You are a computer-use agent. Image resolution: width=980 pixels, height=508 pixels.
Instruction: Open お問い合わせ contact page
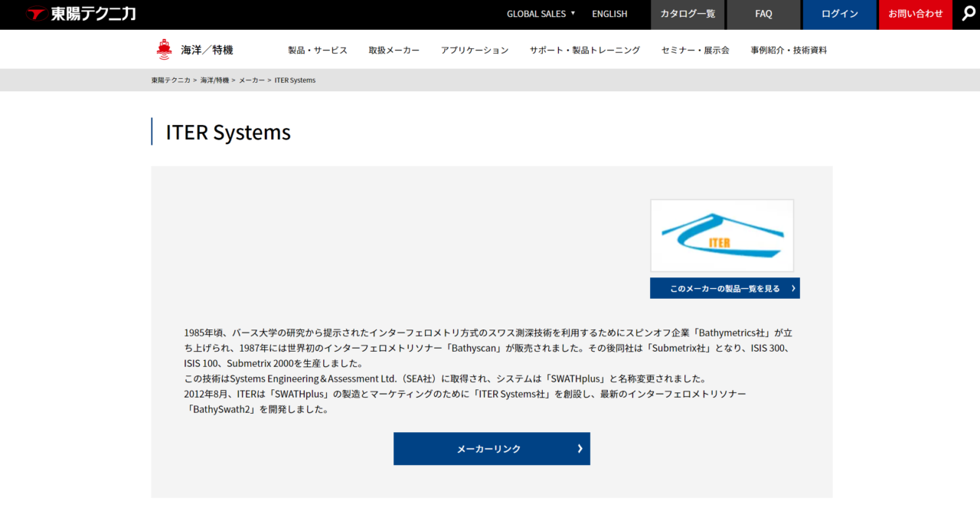coord(915,14)
